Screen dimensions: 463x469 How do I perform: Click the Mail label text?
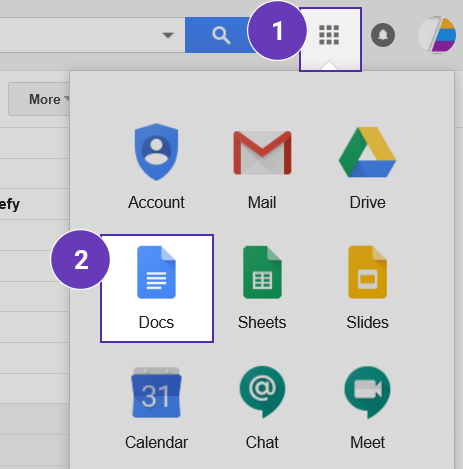[x=262, y=202]
